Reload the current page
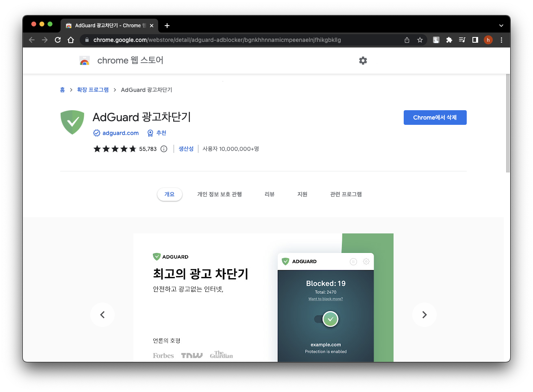Image resolution: width=533 pixels, height=392 pixels. point(58,40)
